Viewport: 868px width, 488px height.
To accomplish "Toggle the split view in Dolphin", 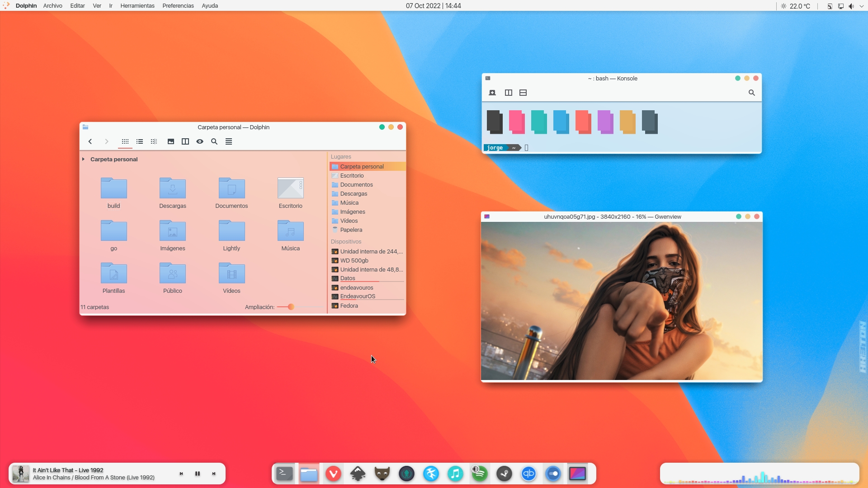I will [x=185, y=141].
